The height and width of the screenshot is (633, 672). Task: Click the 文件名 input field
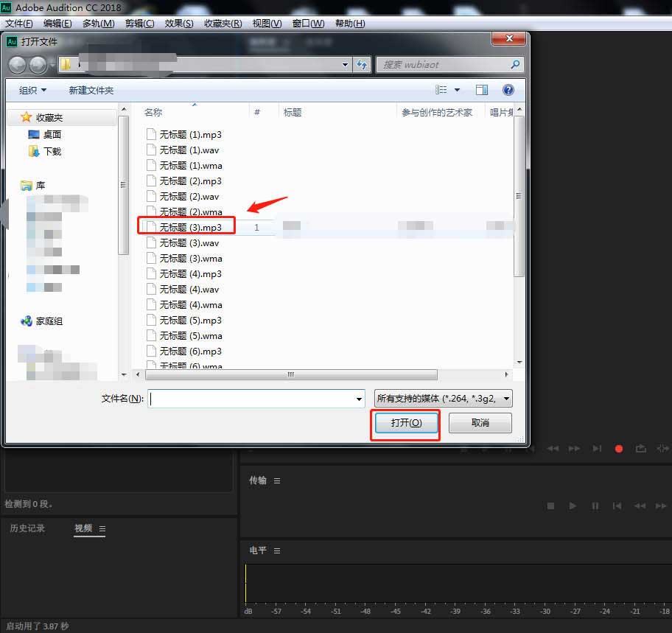pyautogui.click(x=251, y=399)
